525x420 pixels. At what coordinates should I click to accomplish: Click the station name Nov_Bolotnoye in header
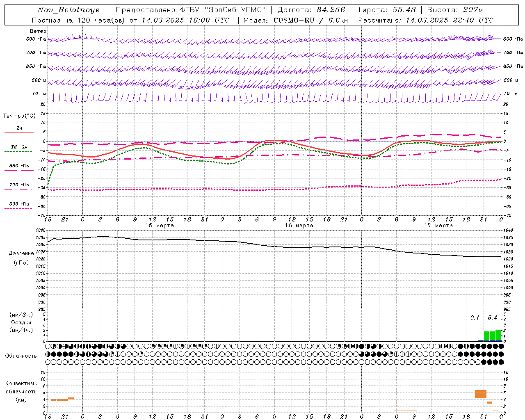[x=68, y=10]
